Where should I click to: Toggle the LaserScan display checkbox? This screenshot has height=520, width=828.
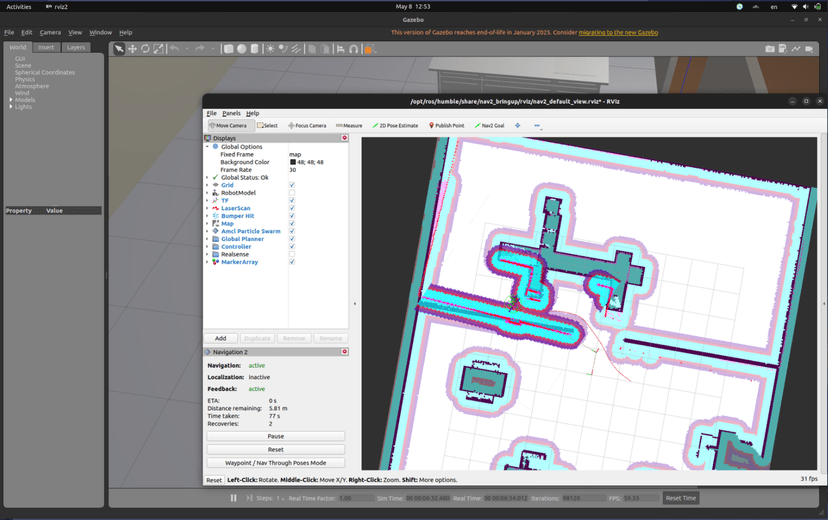tap(292, 208)
